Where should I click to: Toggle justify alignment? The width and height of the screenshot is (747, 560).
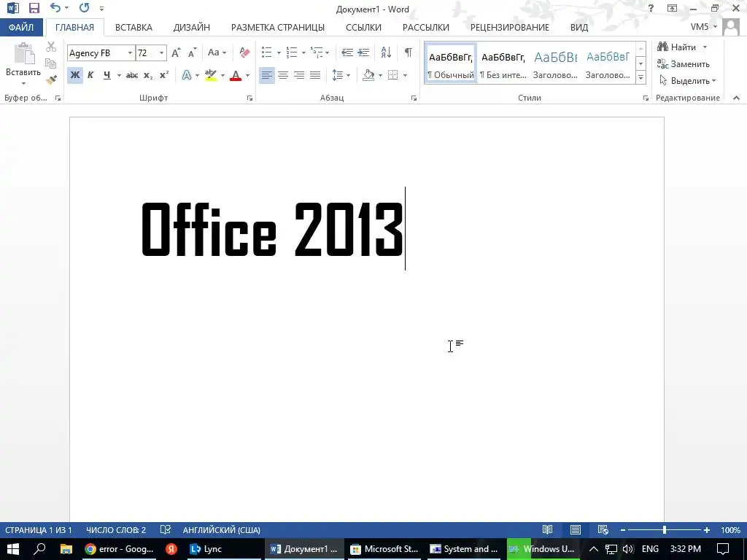pos(315,75)
